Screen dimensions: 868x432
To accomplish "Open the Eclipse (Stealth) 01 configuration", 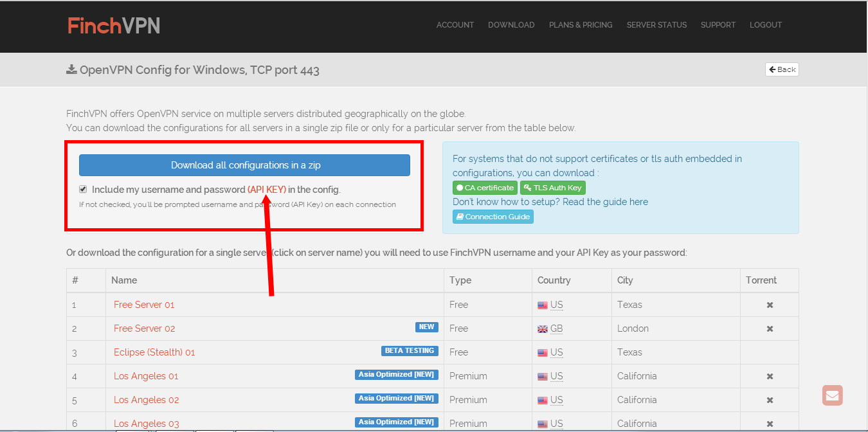I will pos(154,352).
